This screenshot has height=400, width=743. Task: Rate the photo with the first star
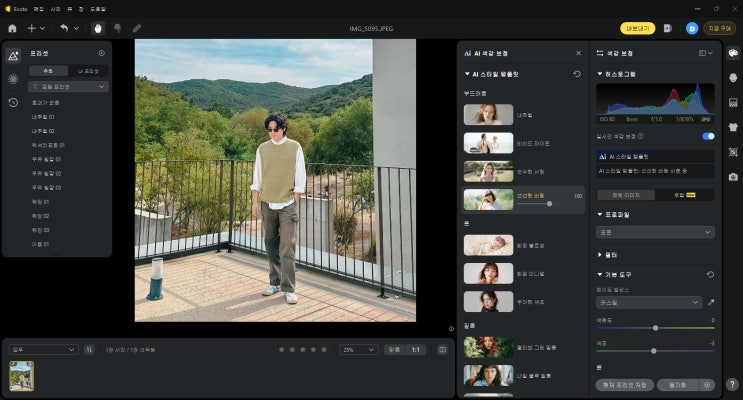click(x=281, y=350)
